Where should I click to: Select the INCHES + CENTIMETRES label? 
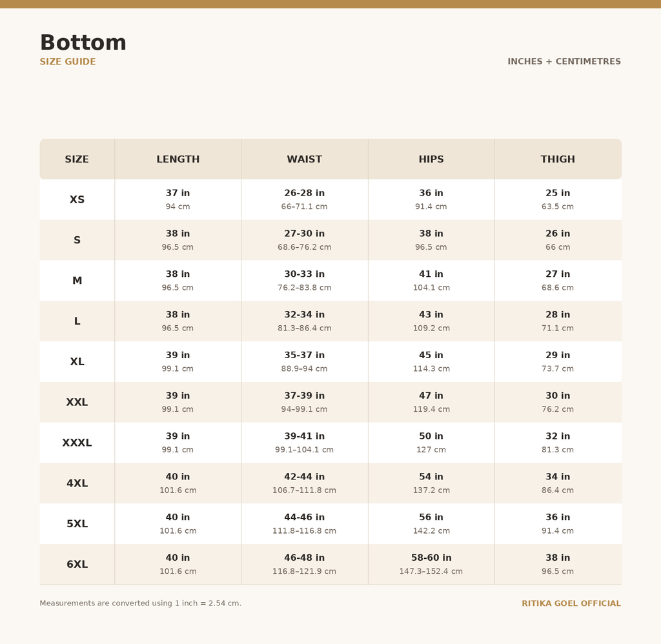coord(564,61)
